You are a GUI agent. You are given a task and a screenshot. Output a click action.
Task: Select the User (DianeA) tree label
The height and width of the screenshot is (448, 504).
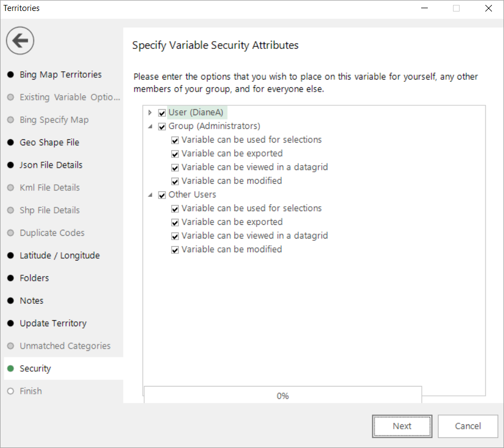[196, 112]
